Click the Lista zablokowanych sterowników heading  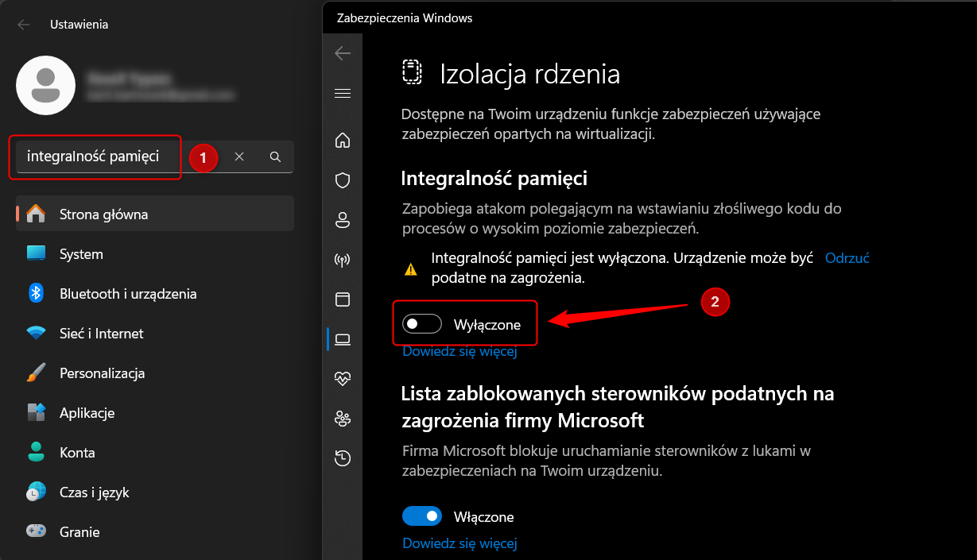tap(618, 406)
